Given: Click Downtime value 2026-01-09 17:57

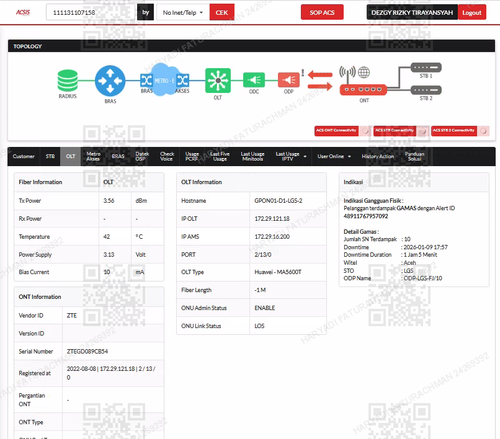Looking at the screenshot, I should tap(426, 247).
